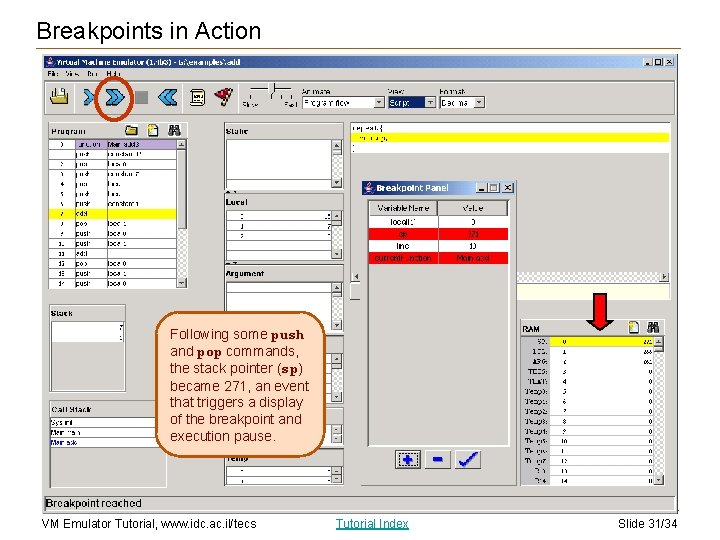Image resolution: width=720 pixels, height=540 pixels.
Task: Click the RAM list scroll-up arrow
Action: pyautogui.click(x=658, y=342)
